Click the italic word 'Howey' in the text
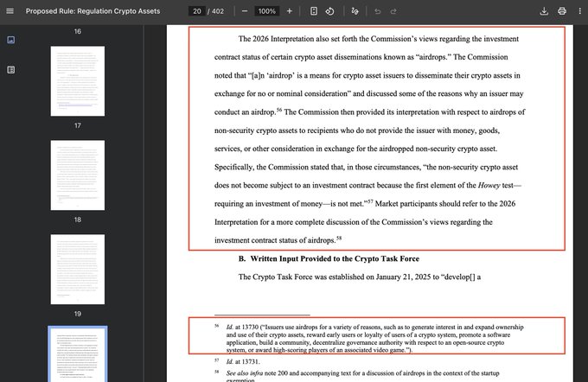588x382 pixels. [489, 185]
